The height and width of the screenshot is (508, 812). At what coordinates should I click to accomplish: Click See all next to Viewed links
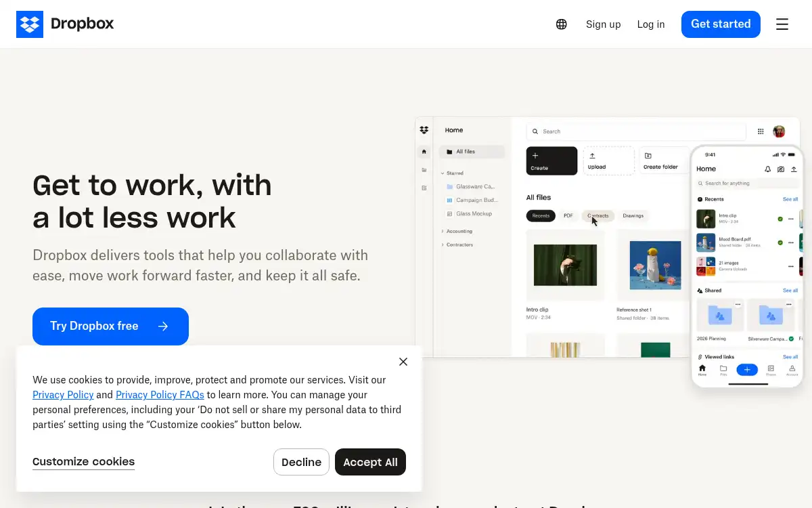pos(790,357)
